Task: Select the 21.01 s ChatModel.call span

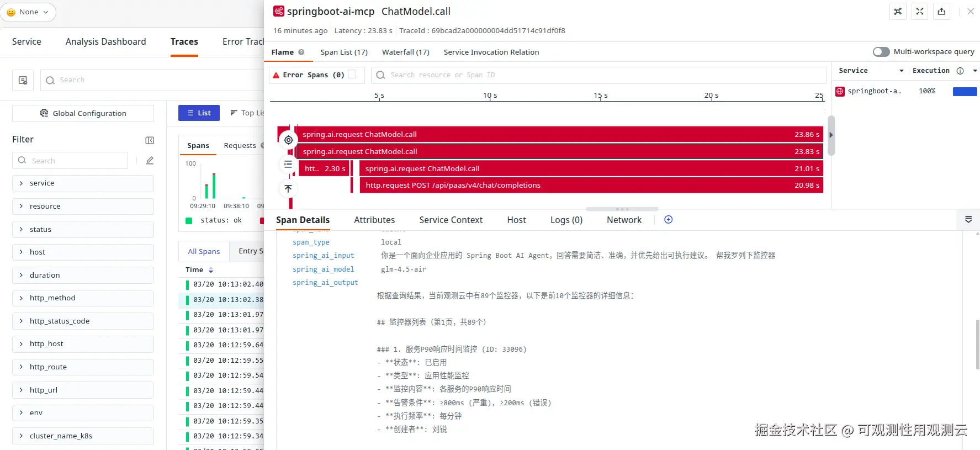Action: tap(591, 169)
